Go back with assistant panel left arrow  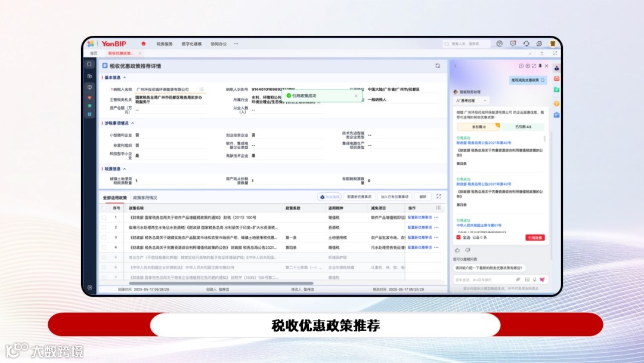(455, 66)
